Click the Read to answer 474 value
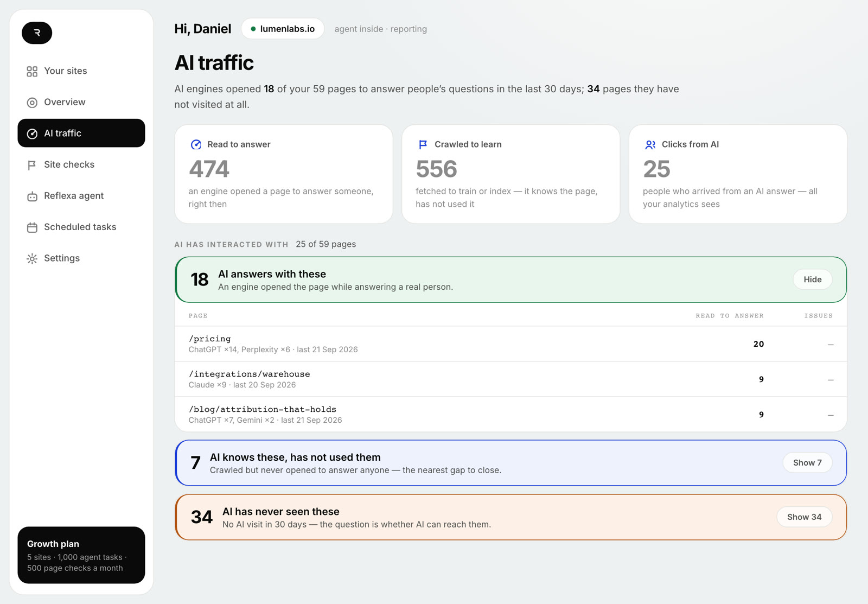868x604 pixels. point(209,169)
